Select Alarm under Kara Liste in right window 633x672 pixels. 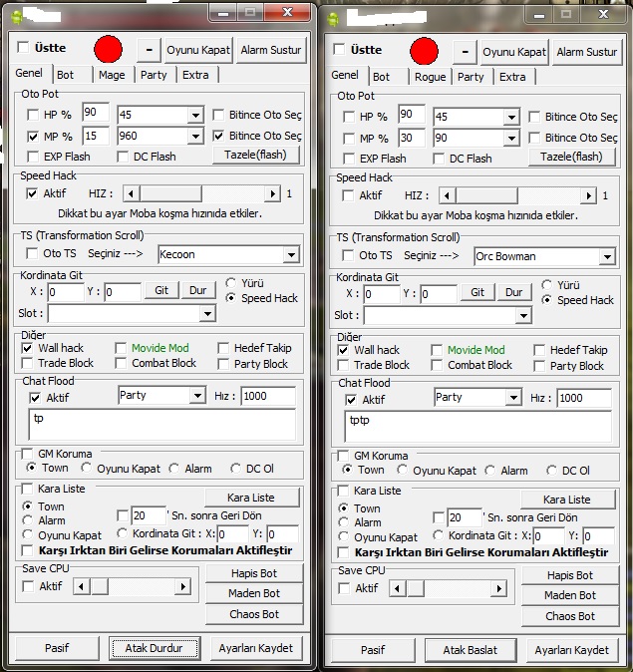pos(343,522)
